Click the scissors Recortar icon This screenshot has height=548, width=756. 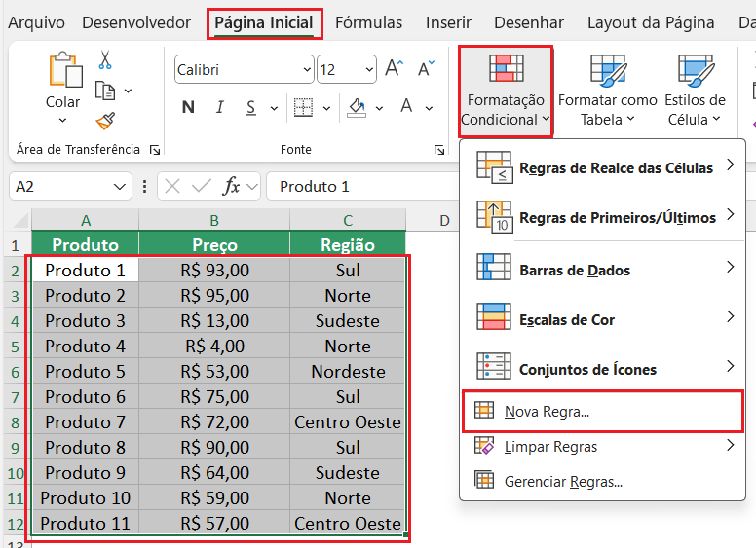[x=105, y=60]
